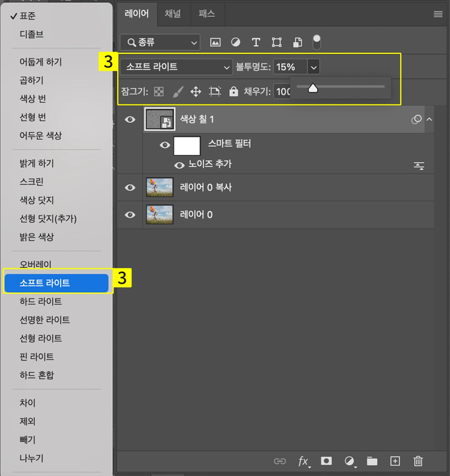The image size is (450, 476).
Task: Lock image pixels brush icon
Action: pyautogui.click(x=178, y=91)
